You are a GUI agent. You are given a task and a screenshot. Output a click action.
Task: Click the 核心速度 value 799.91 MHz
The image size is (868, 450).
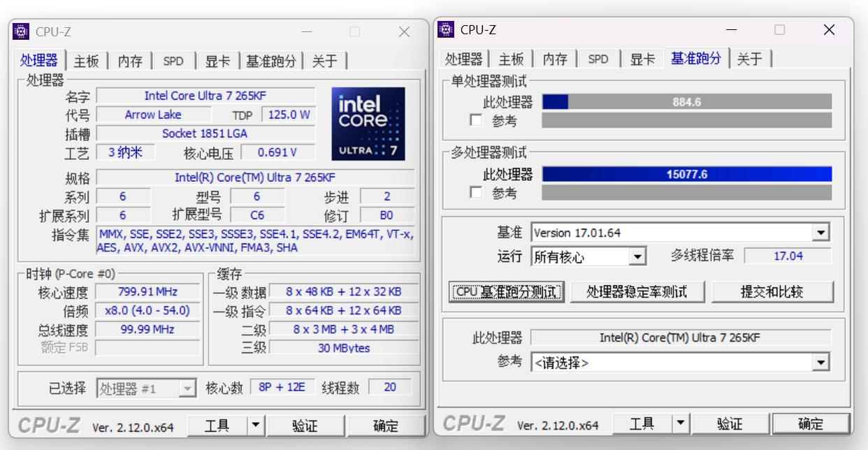click(x=147, y=291)
